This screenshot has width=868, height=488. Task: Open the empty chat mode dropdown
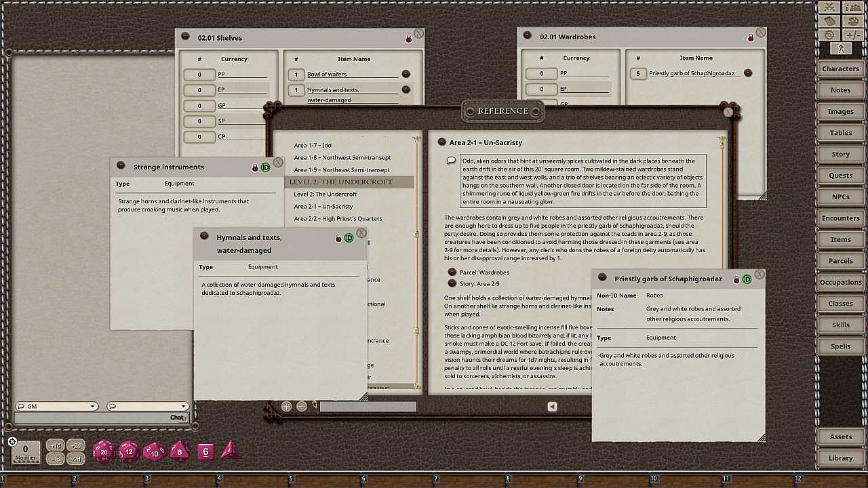147,407
